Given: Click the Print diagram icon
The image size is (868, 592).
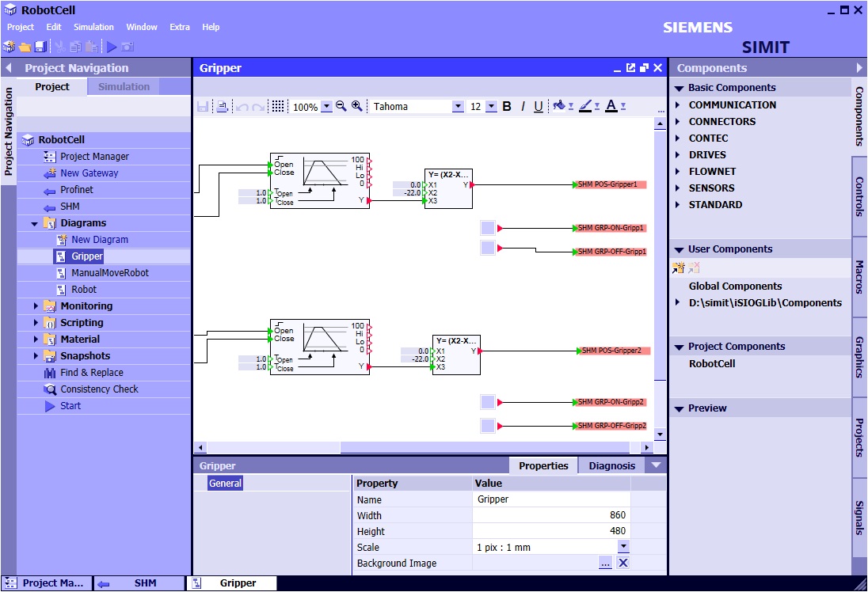Looking at the screenshot, I should [x=223, y=107].
